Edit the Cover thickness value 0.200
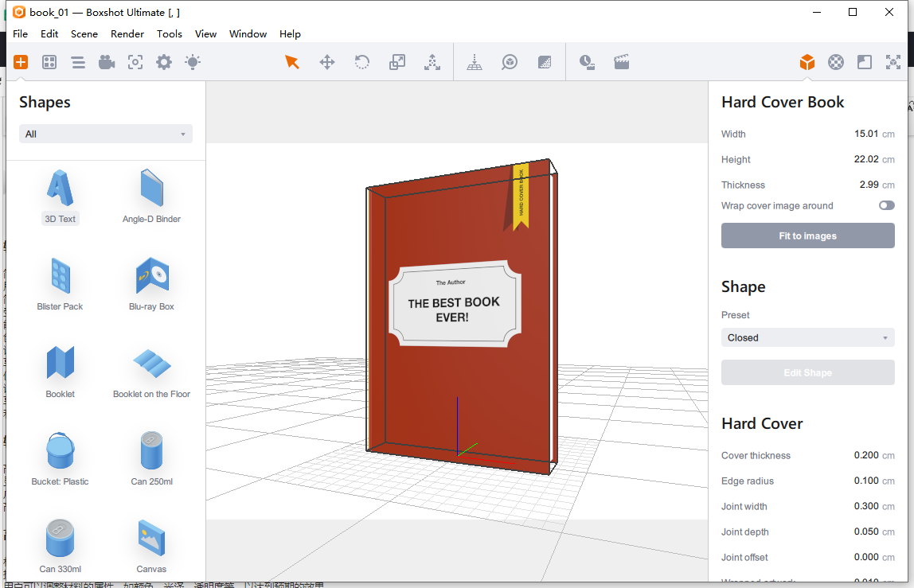 (866, 455)
